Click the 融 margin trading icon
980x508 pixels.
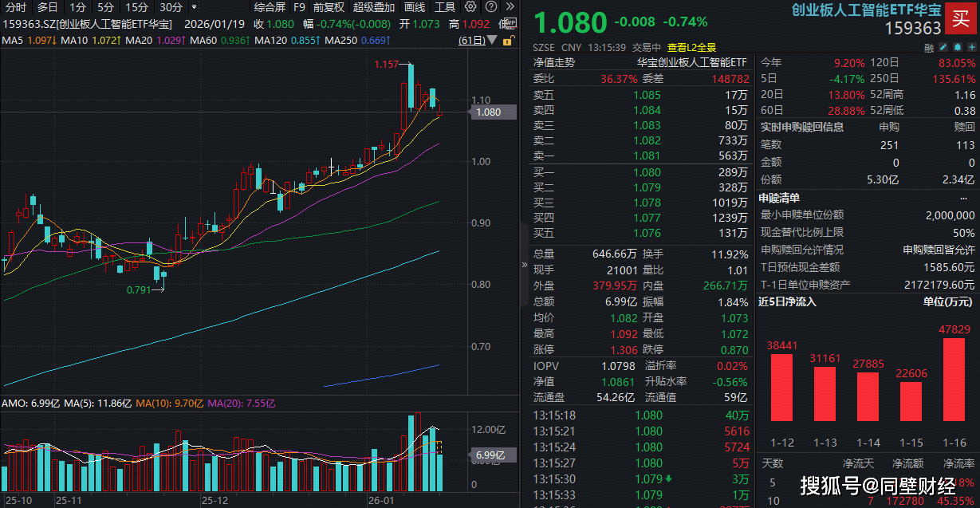[x=930, y=47]
